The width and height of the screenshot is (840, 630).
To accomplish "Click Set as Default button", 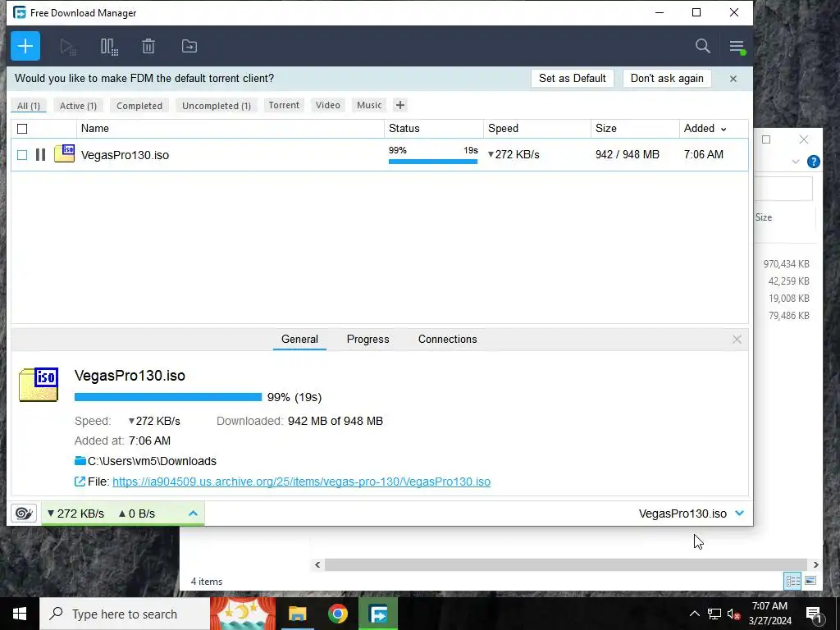I will [572, 78].
